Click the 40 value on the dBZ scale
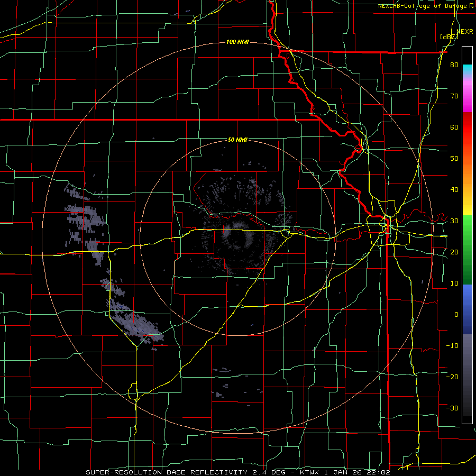Screen dimensions: 476x476 [454, 190]
